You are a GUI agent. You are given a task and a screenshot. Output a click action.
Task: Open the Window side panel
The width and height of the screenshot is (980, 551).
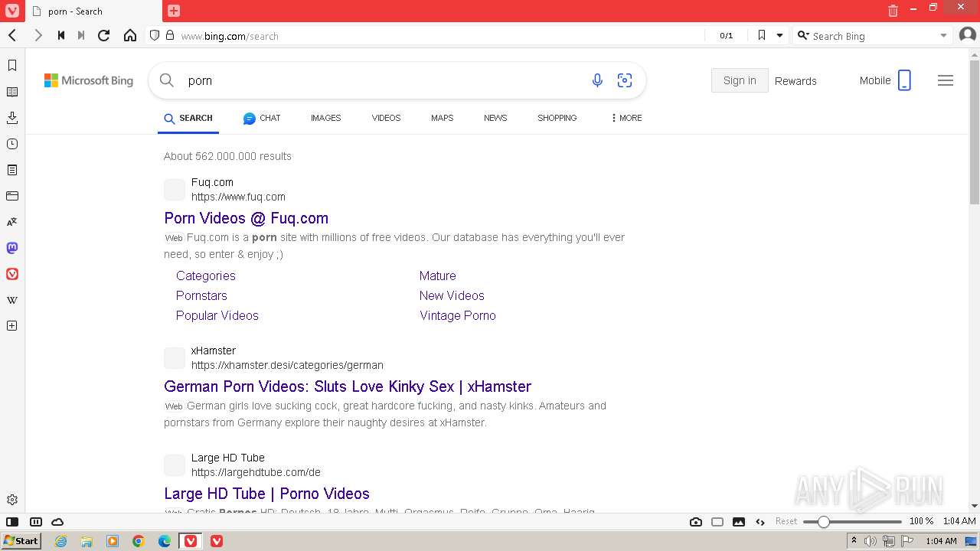point(12,196)
